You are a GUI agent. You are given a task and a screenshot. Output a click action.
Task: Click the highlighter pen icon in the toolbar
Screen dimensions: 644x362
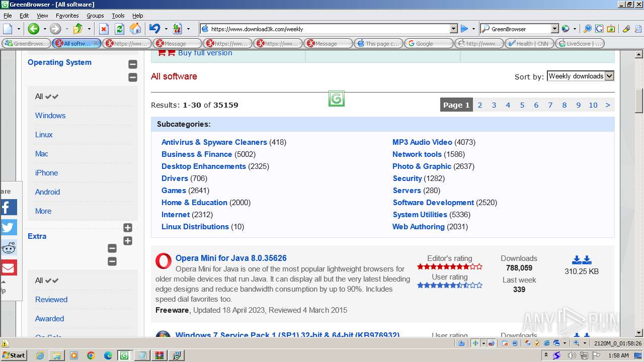626,29
